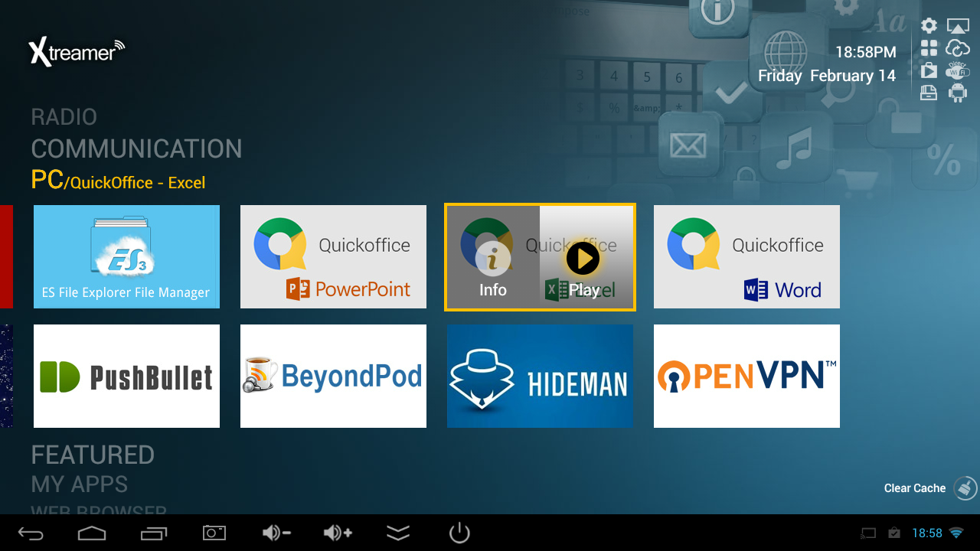Launch the PushBullet app tile

[126, 377]
